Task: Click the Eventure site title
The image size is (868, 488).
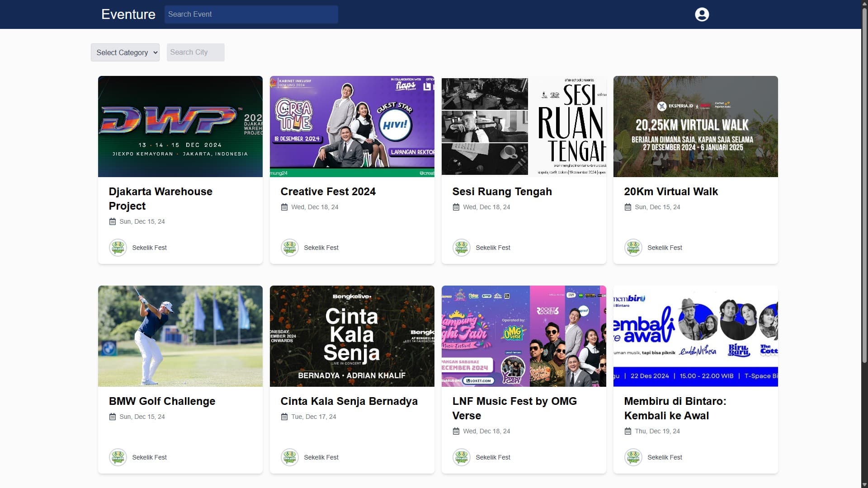Action: click(x=128, y=14)
